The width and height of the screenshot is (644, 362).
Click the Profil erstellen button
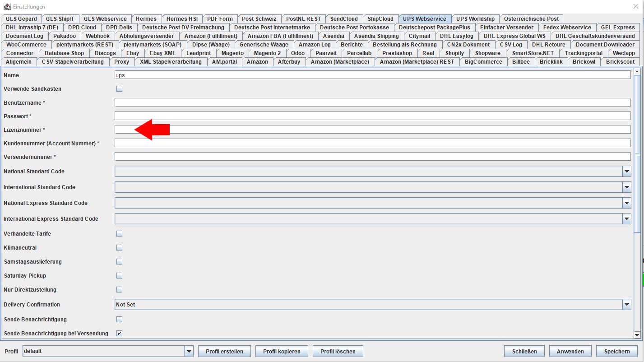(x=224, y=351)
